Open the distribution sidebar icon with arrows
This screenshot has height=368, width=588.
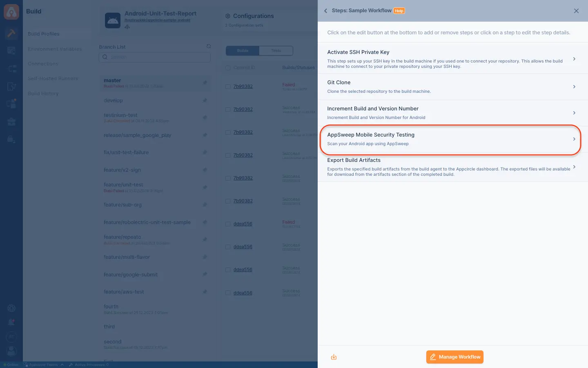[x=11, y=69]
